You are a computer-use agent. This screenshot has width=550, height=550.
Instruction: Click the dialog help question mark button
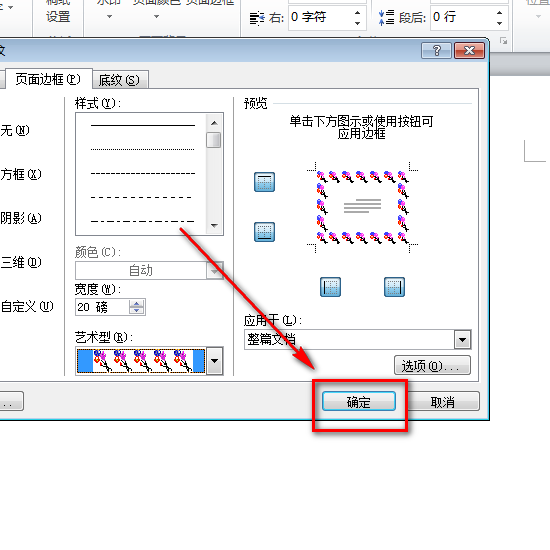click(436, 51)
